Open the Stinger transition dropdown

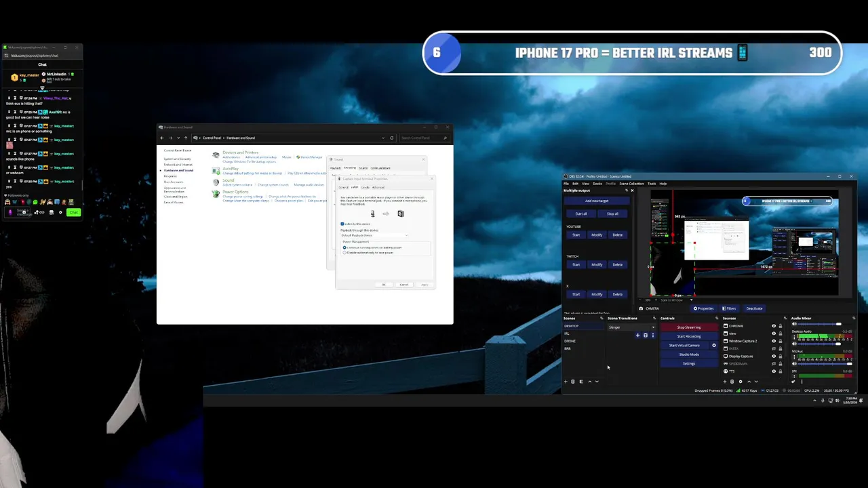coord(631,327)
